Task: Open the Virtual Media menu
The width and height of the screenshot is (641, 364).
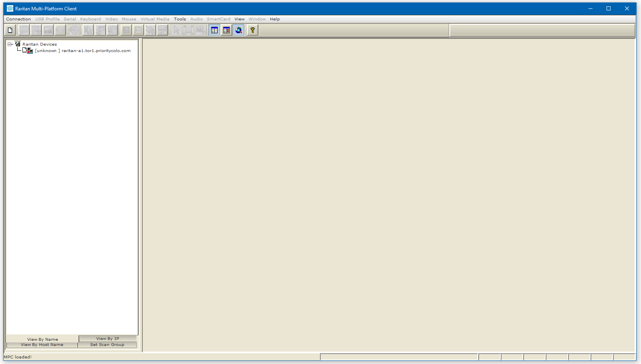Action: 155,19
